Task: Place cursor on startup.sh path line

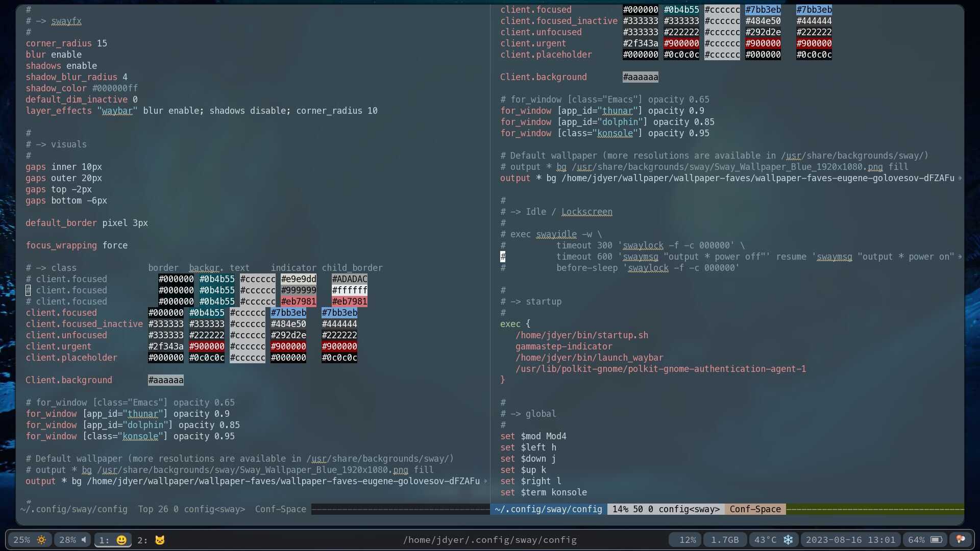Action: click(581, 335)
